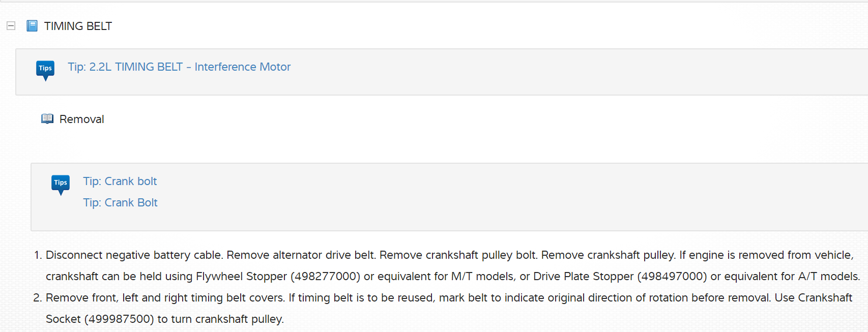This screenshot has height=332, width=868.
Task: Collapse the TIMING BELT section
Action: pos(11,26)
